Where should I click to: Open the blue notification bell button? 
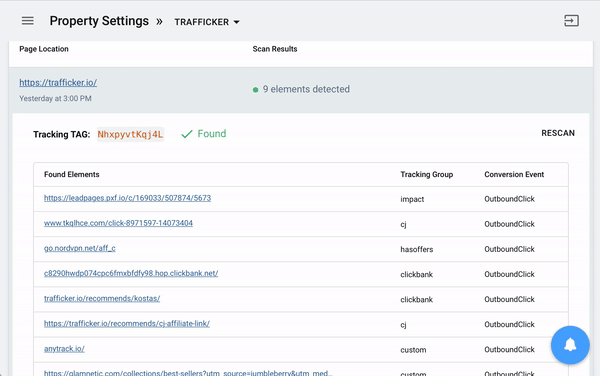tap(570, 345)
